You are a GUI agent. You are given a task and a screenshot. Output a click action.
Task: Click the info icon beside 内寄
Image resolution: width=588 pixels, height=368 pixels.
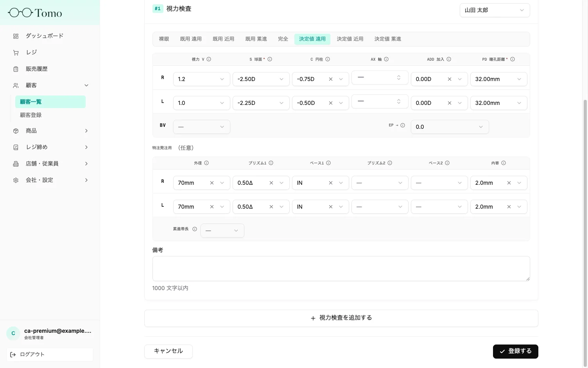tap(504, 163)
